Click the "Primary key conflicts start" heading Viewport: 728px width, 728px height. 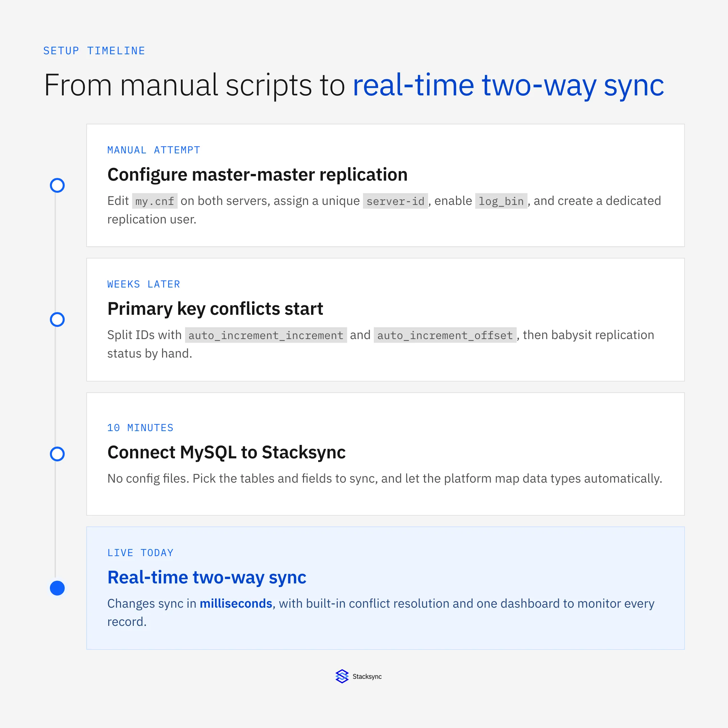tap(215, 309)
